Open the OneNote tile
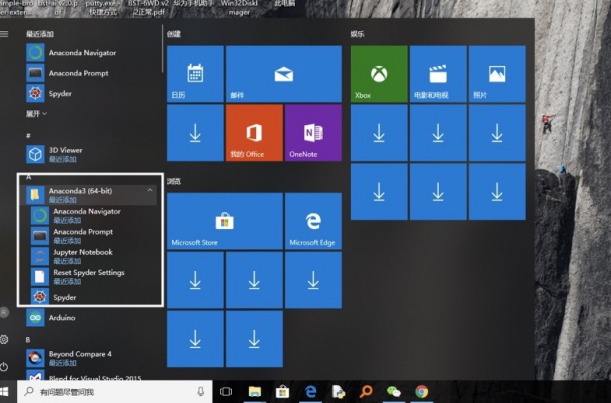611x403 pixels. 313,133
